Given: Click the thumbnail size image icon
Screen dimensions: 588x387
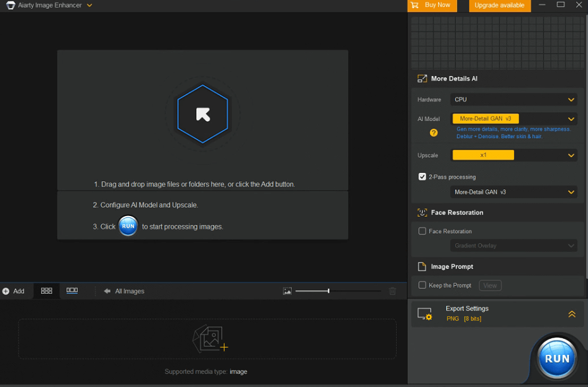Looking at the screenshot, I should (288, 291).
